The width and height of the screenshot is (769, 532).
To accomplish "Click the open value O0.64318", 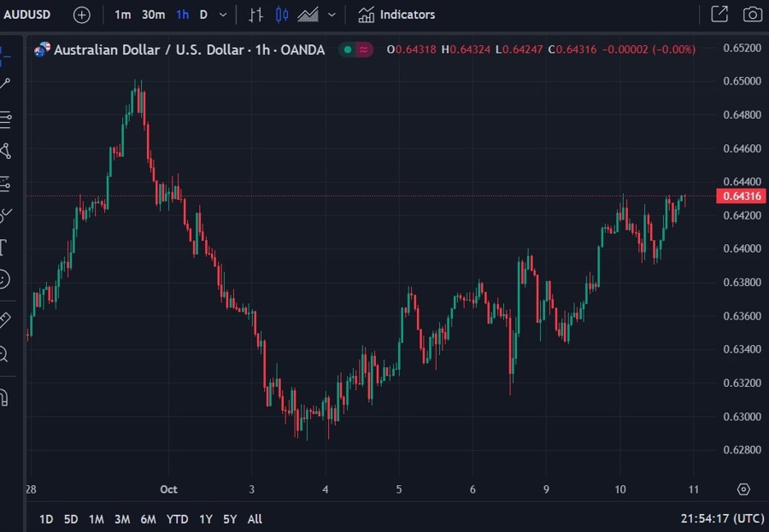I will tap(412, 50).
